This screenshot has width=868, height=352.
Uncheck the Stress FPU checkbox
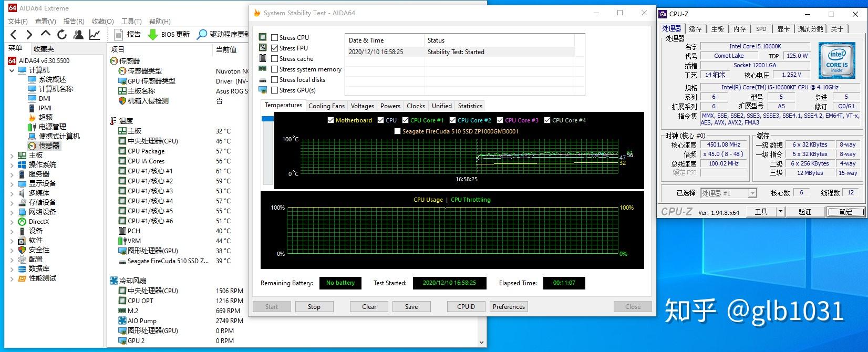pos(274,48)
